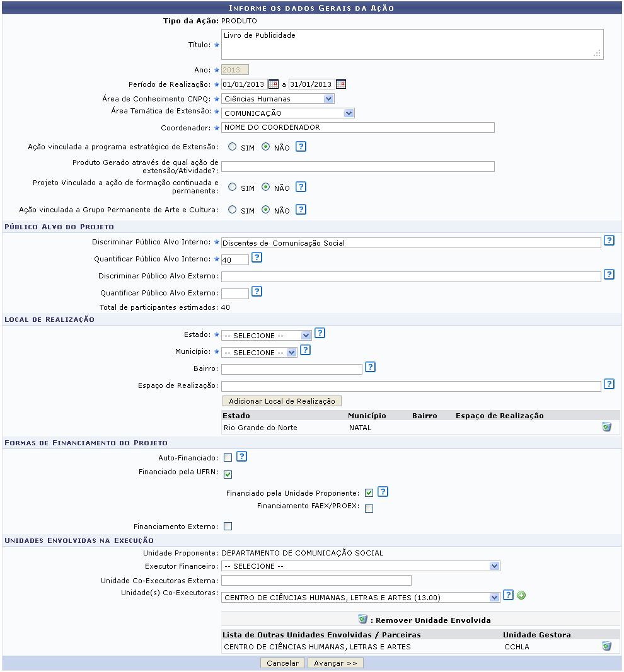Add co-executing unit with green plus icon

click(x=521, y=596)
